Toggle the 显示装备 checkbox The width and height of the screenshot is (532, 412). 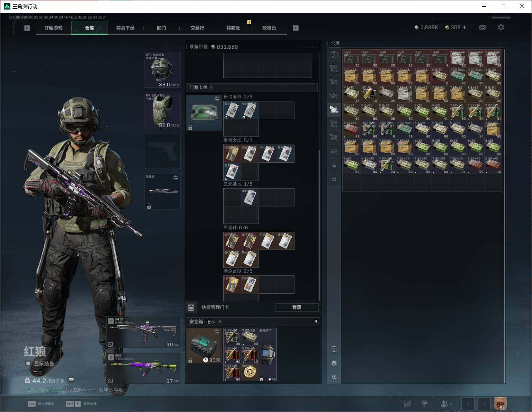[x=28, y=363]
